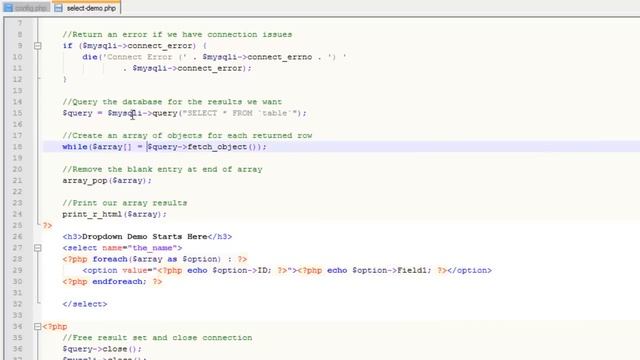This screenshot has height=360, width=640.
Task: Click the comment 'Return an error if we have connection issues'
Action: tap(177, 35)
